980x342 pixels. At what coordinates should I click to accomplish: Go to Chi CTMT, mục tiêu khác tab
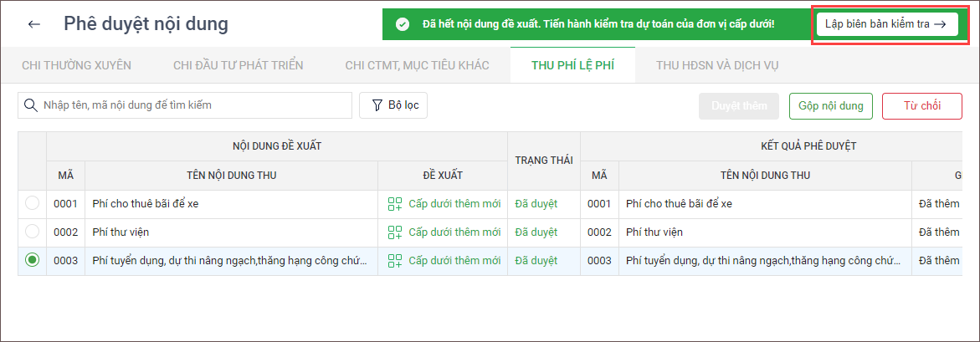click(x=417, y=65)
